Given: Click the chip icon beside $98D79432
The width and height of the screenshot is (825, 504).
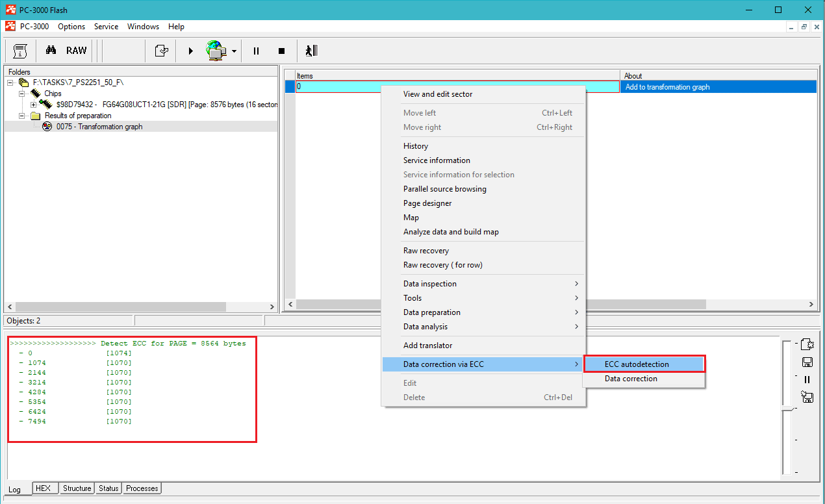Looking at the screenshot, I should tap(45, 104).
